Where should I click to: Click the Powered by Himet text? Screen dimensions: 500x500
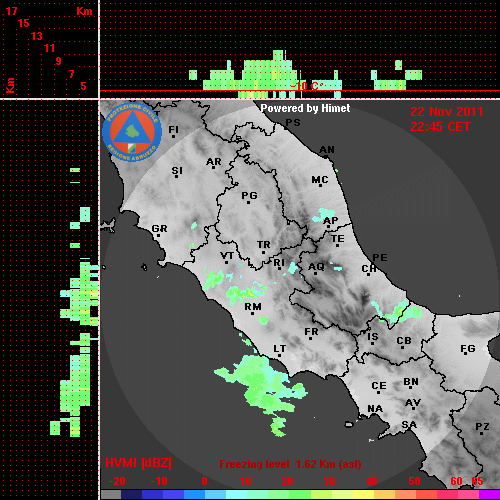point(305,108)
